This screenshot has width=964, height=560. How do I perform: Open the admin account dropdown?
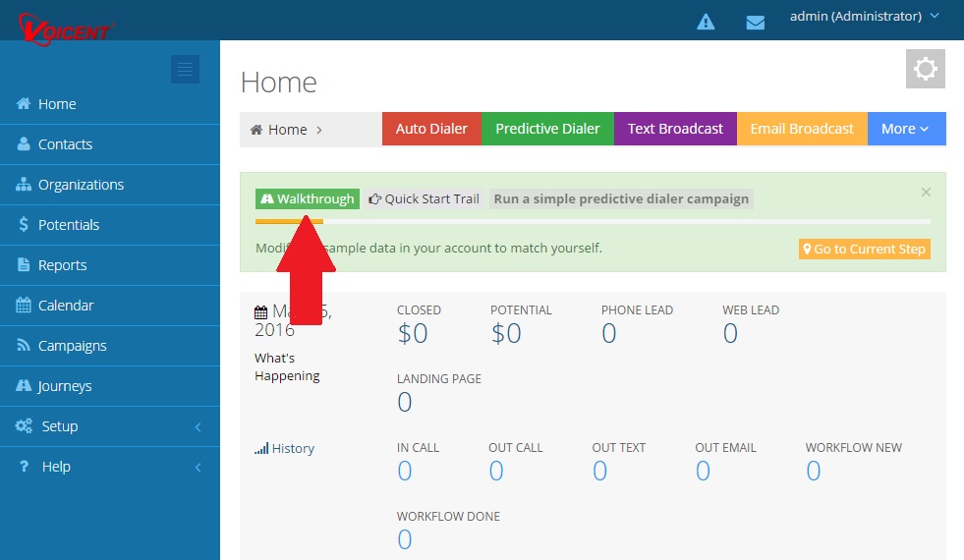pyautogui.click(x=865, y=16)
